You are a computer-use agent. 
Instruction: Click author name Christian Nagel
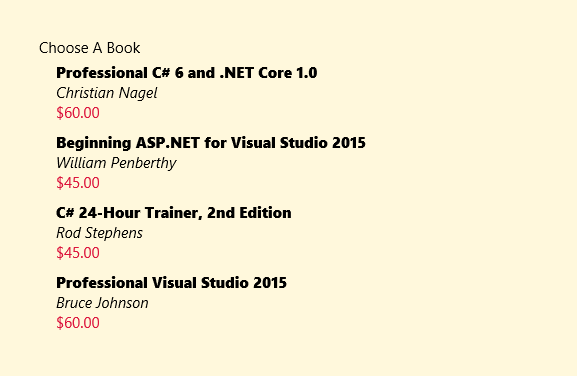click(107, 93)
